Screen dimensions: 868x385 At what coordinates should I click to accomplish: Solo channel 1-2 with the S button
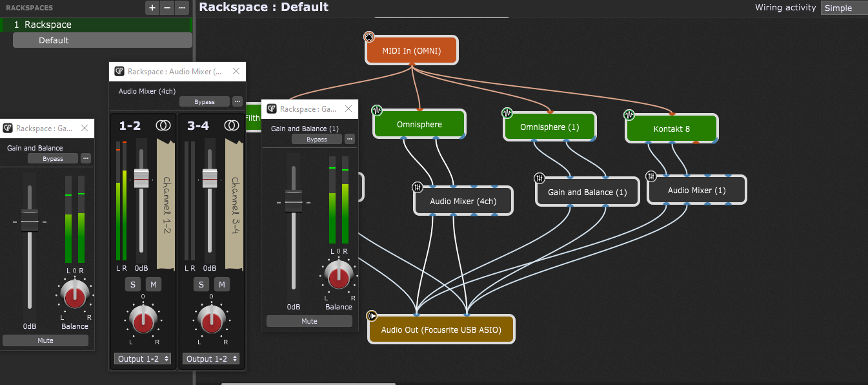pos(132,284)
